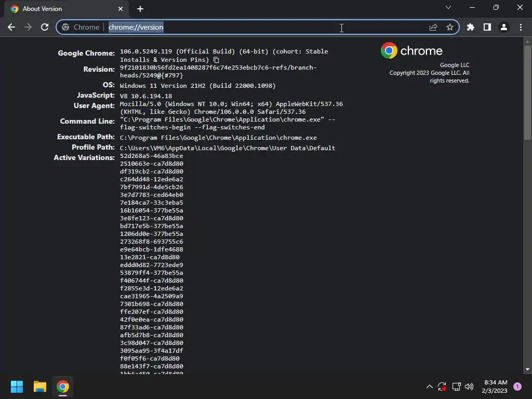Reload the chrome://version page
The height and width of the screenshot is (399, 532).
pos(45,27)
